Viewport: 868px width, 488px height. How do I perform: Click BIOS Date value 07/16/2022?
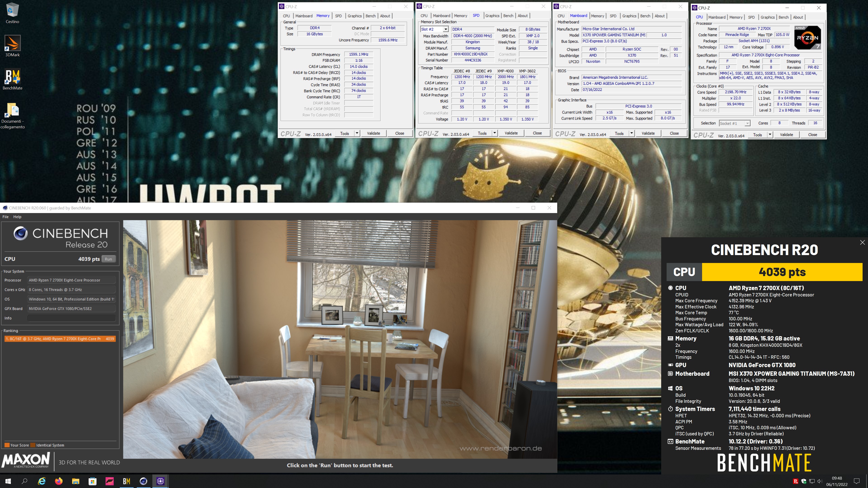point(632,90)
